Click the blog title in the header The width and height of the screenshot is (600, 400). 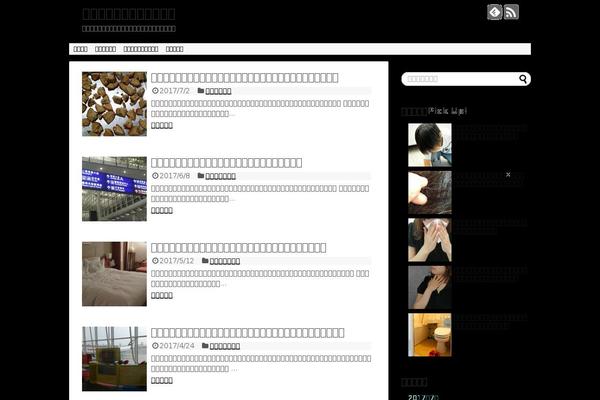coord(129,14)
